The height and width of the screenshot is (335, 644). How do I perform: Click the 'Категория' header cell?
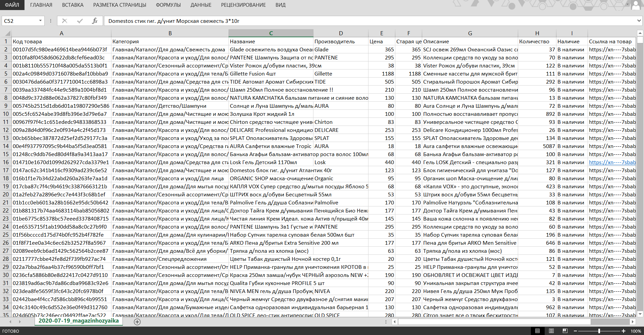tap(170, 42)
